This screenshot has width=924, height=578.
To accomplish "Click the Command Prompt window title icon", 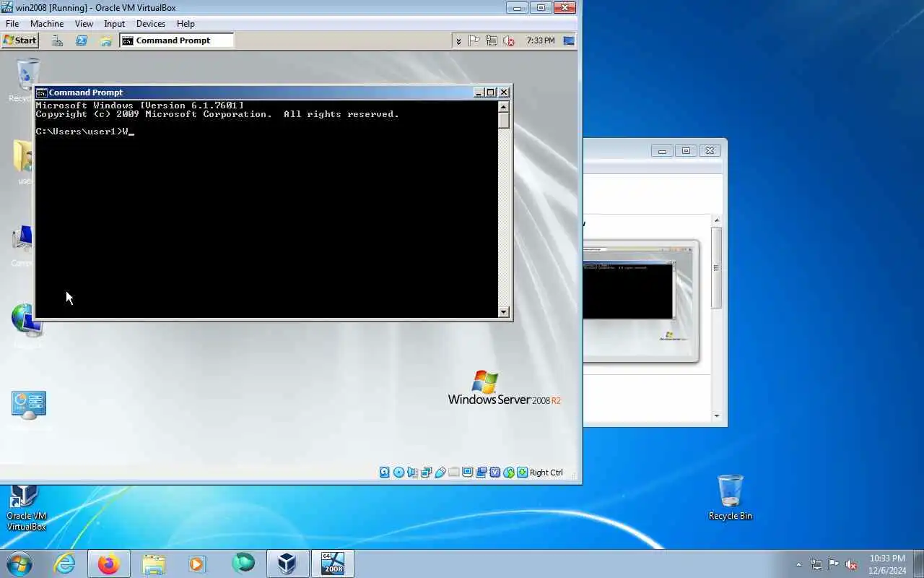I will pos(42,92).
